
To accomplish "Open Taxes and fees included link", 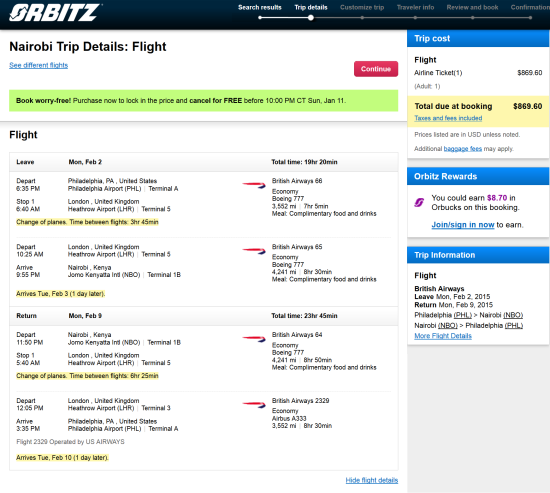I will pos(448,118).
